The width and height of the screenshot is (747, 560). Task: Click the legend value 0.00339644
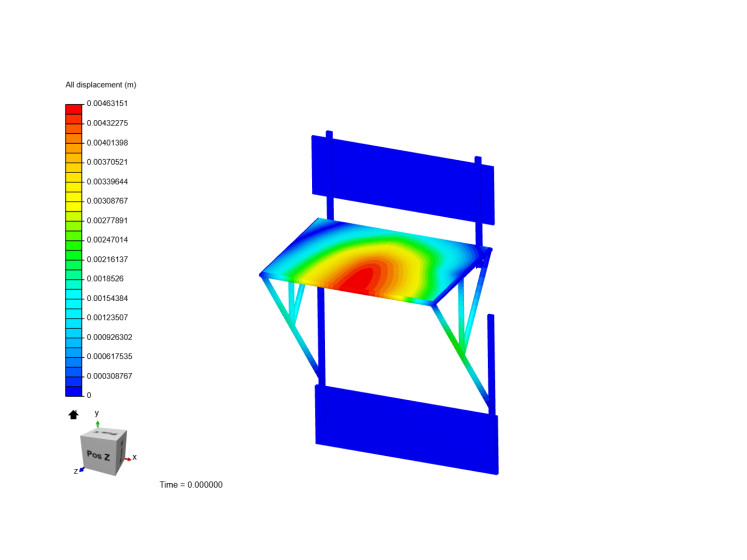click(x=107, y=181)
